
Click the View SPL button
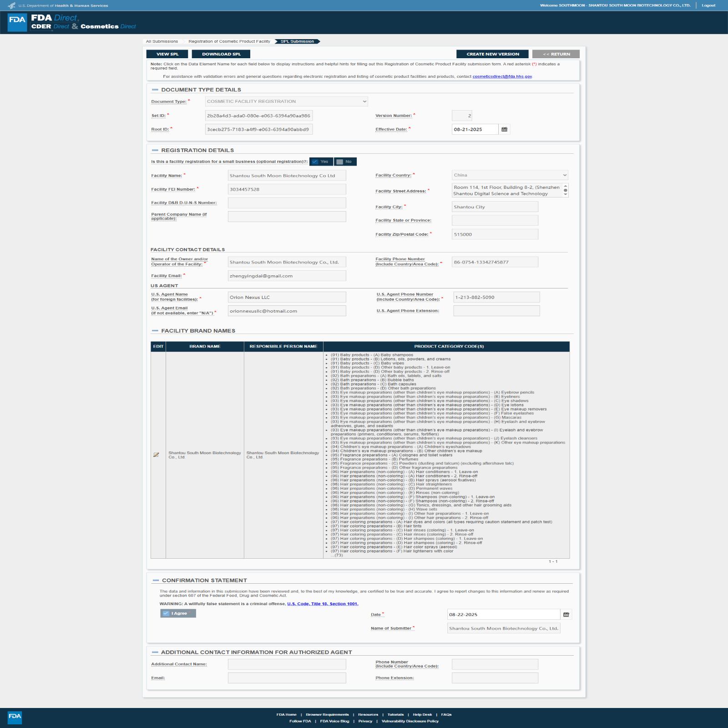click(167, 54)
